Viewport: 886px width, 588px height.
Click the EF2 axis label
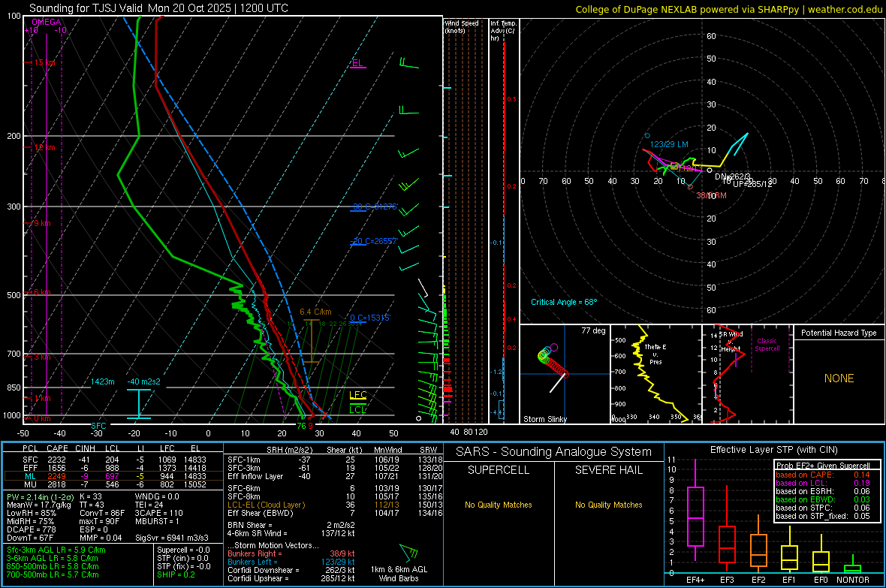[x=758, y=580]
